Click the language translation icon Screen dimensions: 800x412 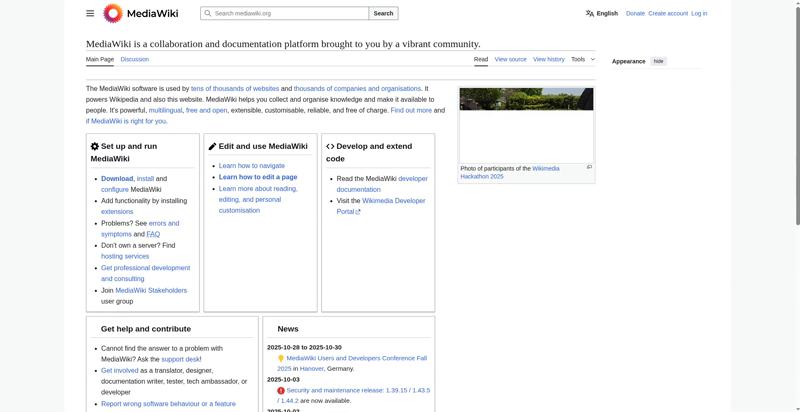pyautogui.click(x=590, y=13)
